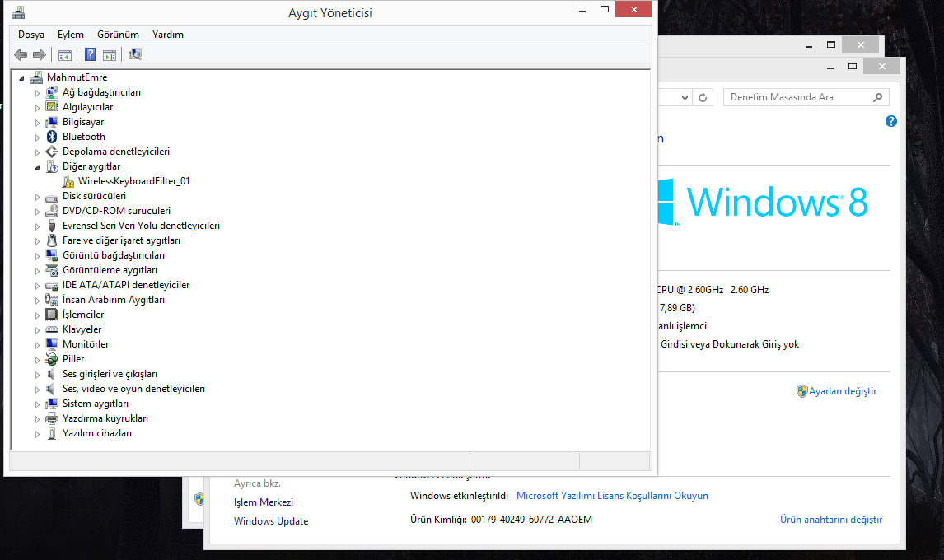
Task: Click Ayarları değiştir link
Action: [x=842, y=391]
